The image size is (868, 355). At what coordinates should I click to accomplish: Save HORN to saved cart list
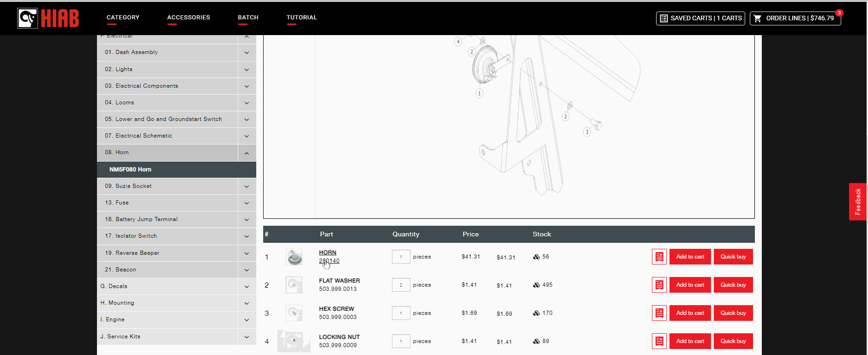[x=659, y=257]
